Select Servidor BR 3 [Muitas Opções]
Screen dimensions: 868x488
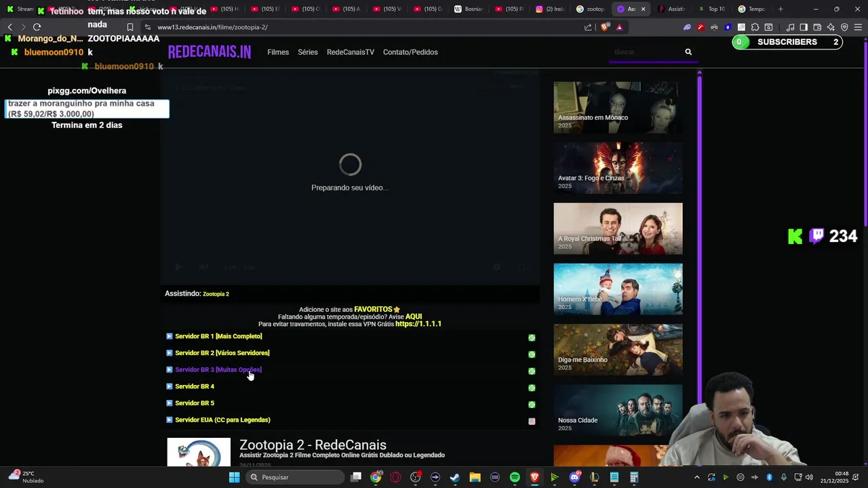(x=218, y=370)
